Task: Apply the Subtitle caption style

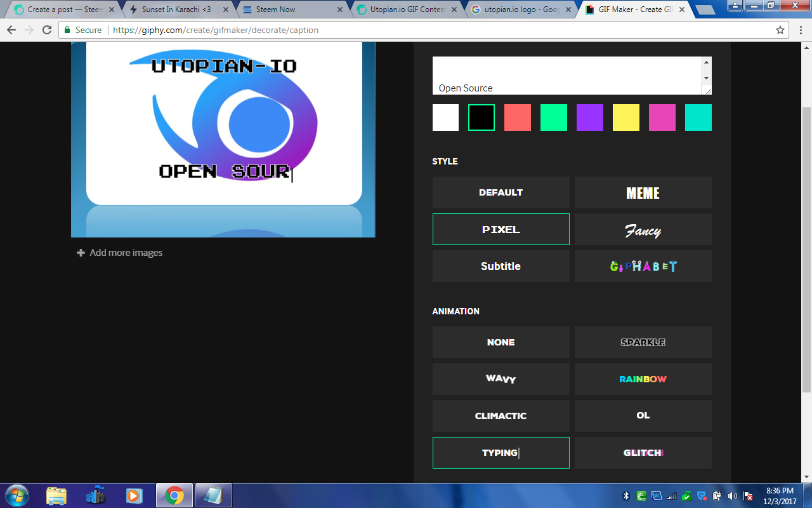Action: click(x=501, y=266)
